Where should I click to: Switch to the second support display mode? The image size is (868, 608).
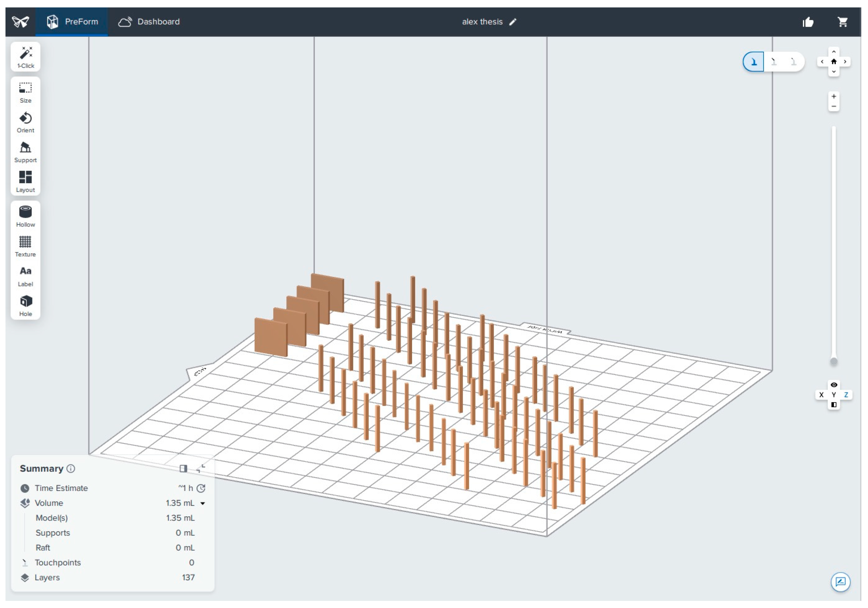[x=774, y=62]
